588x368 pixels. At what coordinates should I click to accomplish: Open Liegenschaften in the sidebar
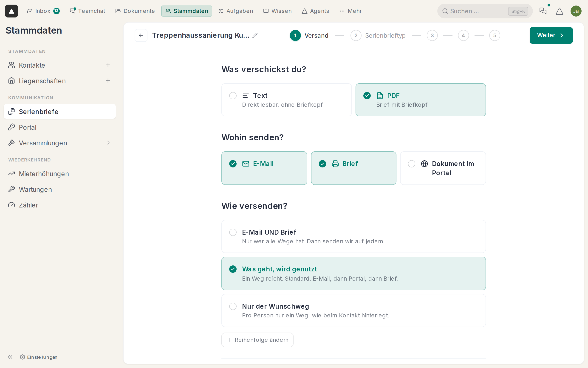click(x=59, y=80)
